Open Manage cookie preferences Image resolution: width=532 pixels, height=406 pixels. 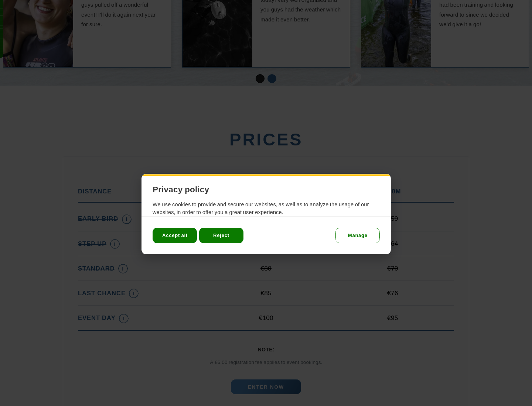tap(358, 235)
